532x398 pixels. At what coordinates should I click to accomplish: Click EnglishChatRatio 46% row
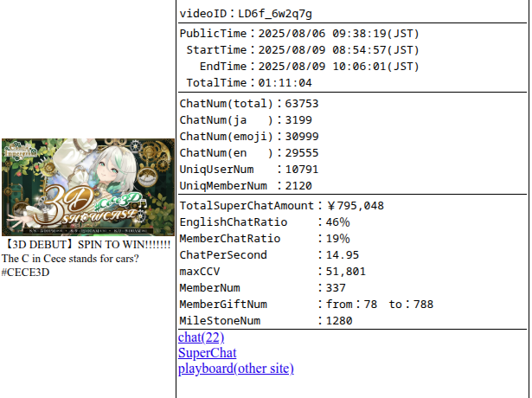pos(265,222)
